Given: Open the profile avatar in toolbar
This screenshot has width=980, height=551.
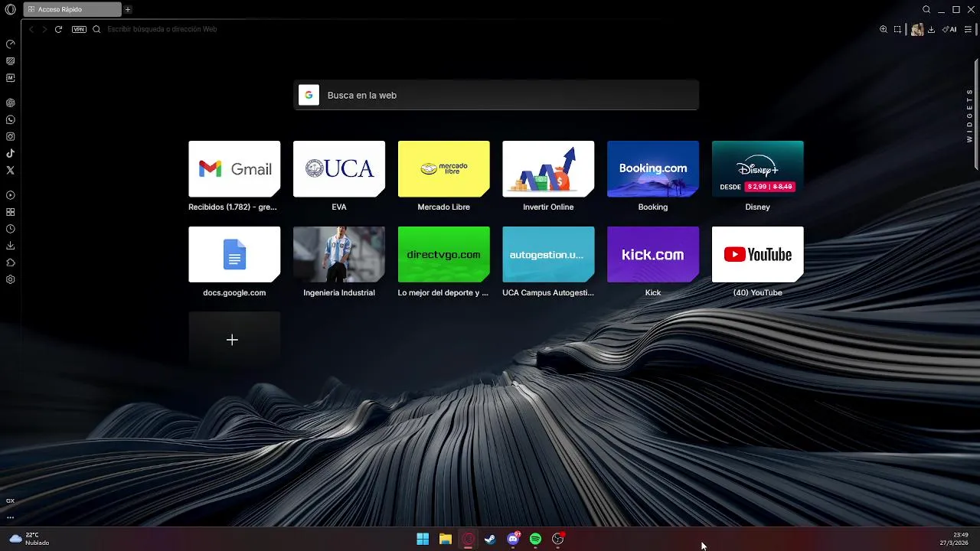Looking at the screenshot, I should [x=917, y=29].
